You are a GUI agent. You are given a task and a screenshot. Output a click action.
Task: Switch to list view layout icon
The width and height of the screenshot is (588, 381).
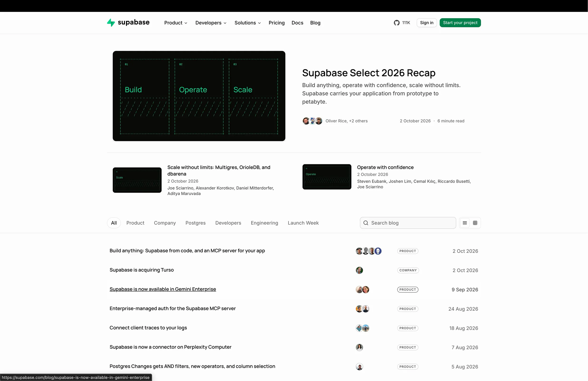465,223
